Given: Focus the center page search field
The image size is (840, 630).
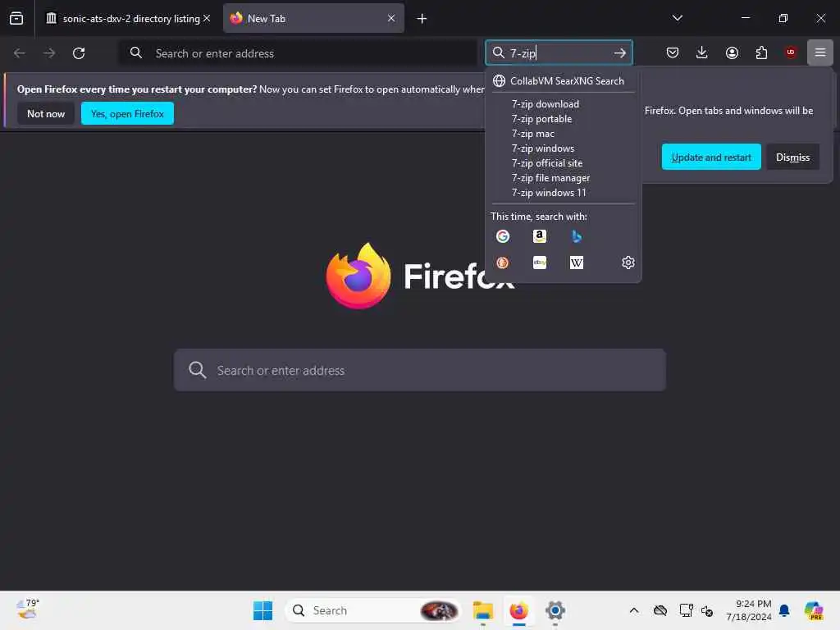Looking at the screenshot, I should (419, 370).
